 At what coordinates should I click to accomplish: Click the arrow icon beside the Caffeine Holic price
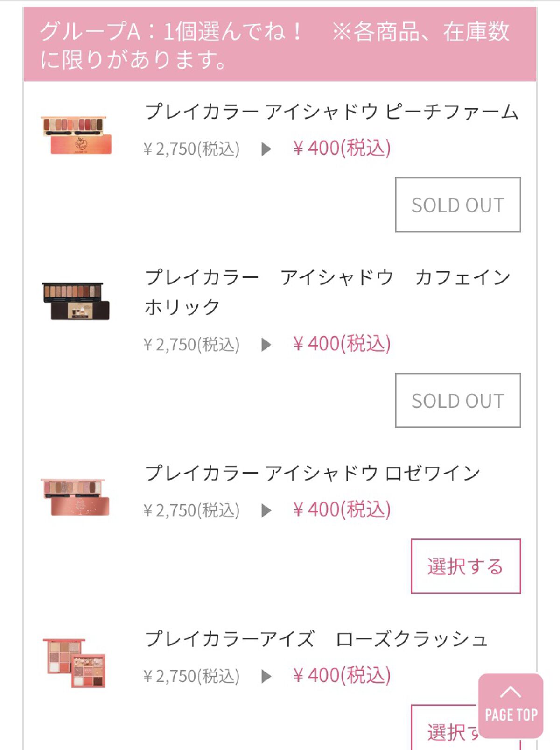[x=266, y=345]
